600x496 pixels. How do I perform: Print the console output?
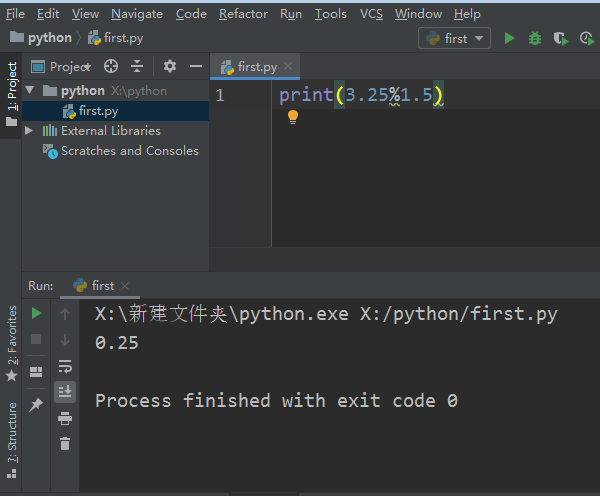pos(65,418)
